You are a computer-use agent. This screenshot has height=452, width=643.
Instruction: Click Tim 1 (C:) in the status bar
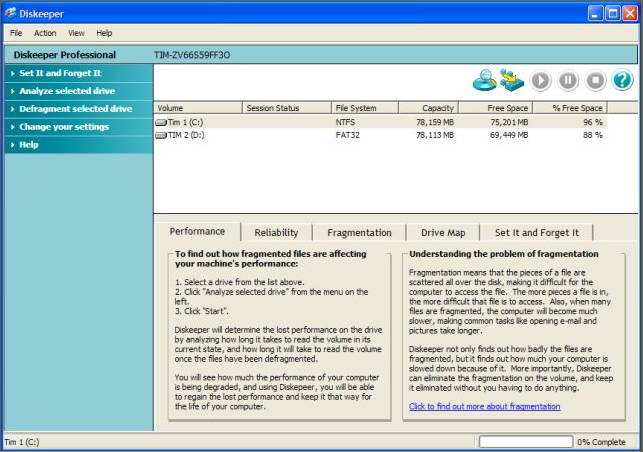(22, 442)
